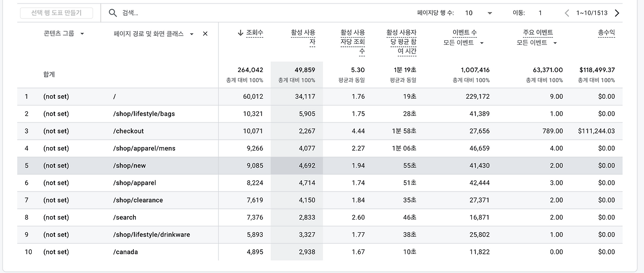
Task: Go to previous page of results
Action: point(567,13)
